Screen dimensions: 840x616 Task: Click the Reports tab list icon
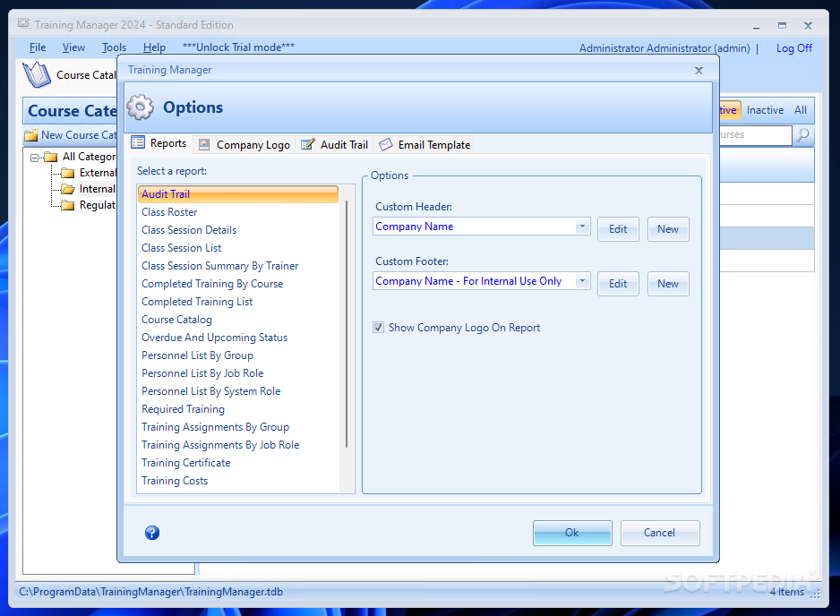(x=138, y=142)
